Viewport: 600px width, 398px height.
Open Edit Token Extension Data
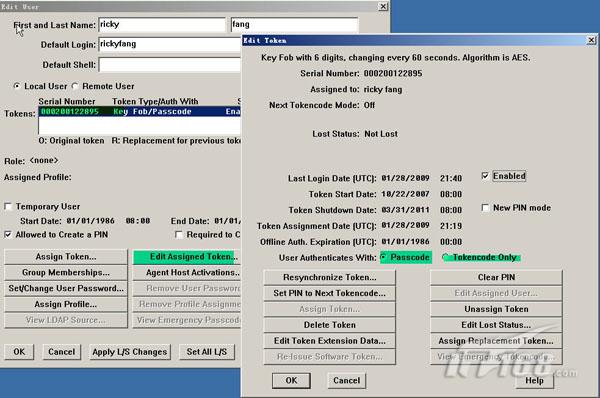[329, 341]
